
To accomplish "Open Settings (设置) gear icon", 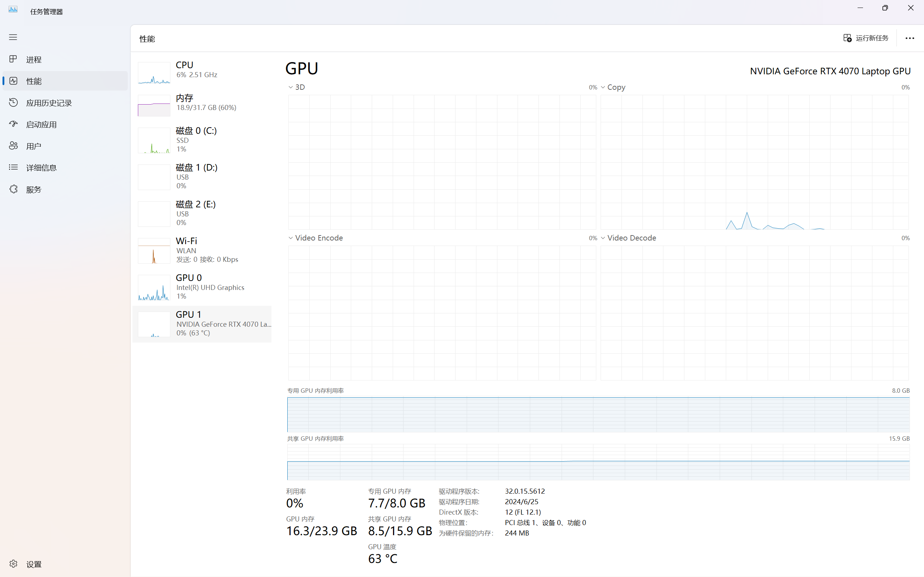I will click(13, 564).
